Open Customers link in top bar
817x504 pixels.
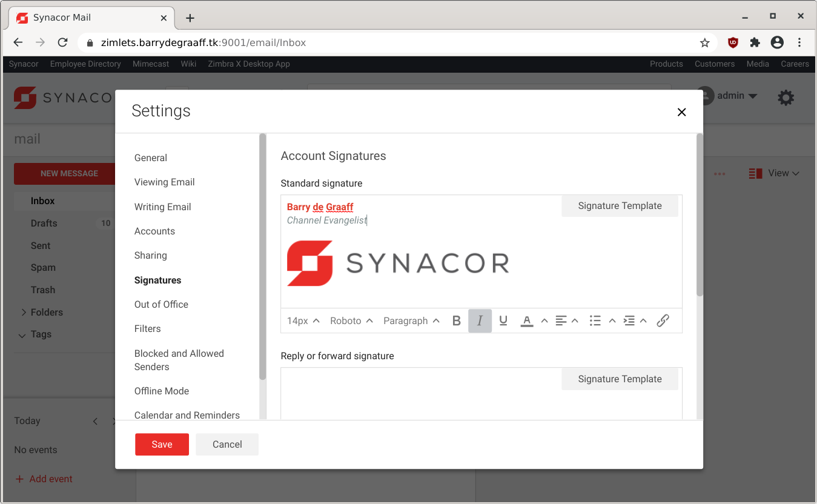coord(715,64)
